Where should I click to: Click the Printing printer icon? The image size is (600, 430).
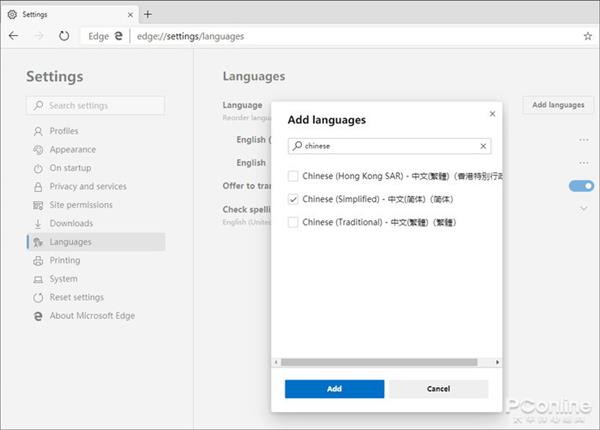[38, 261]
